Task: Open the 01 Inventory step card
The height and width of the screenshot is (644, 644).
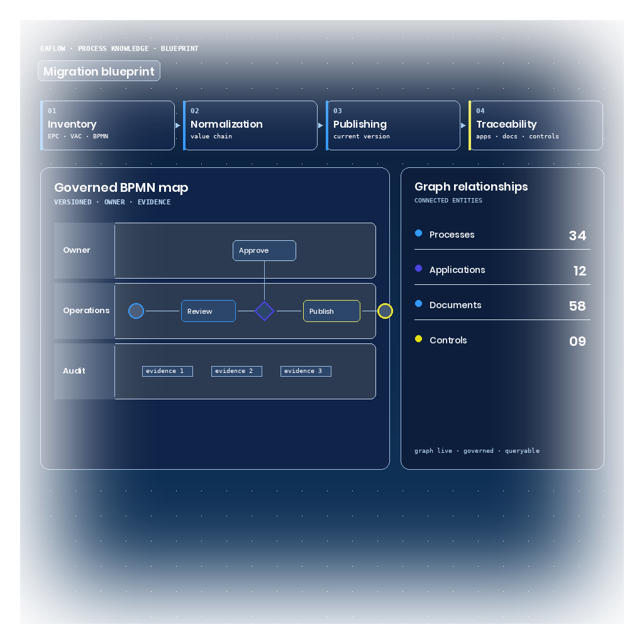Action: (x=108, y=125)
